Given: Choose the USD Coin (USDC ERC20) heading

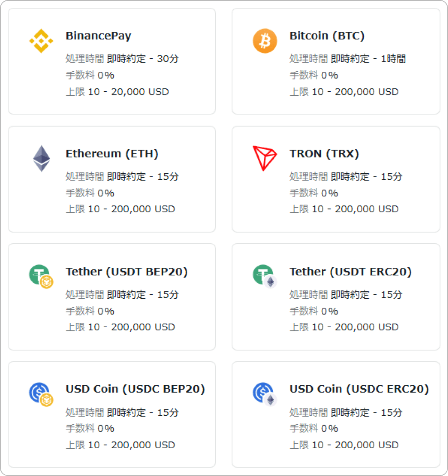Looking at the screenshot, I should (x=359, y=389).
